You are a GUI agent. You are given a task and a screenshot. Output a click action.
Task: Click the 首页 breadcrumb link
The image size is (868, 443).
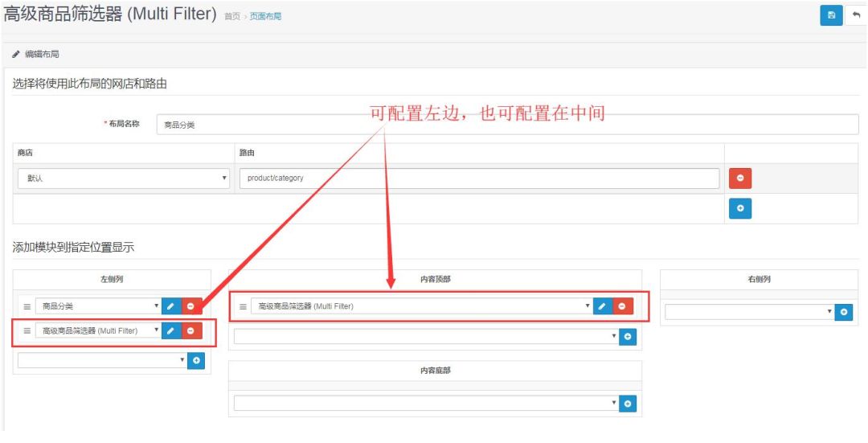click(x=231, y=17)
